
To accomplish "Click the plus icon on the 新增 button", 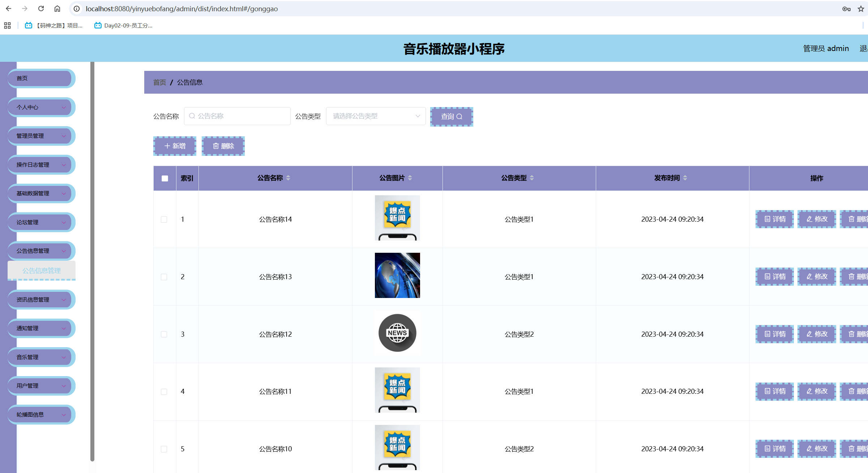I will (167, 146).
